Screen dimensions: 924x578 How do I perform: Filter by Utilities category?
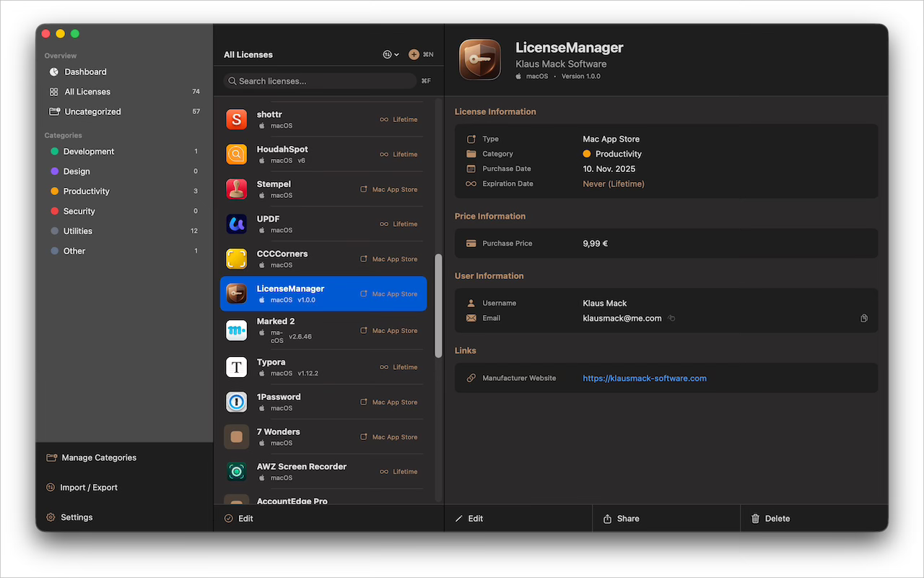[x=78, y=231]
